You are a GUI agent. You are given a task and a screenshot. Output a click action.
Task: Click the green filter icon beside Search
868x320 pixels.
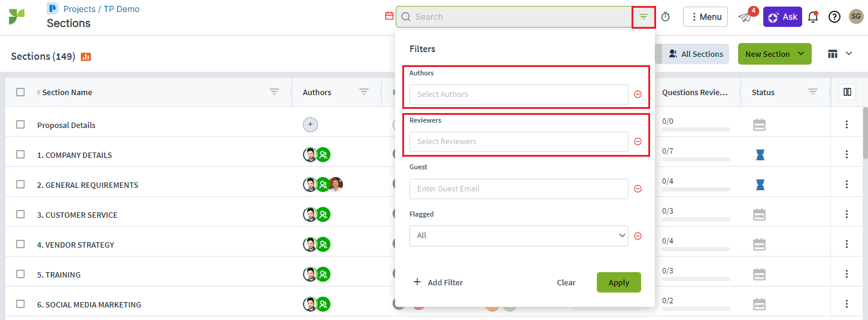coord(644,17)
